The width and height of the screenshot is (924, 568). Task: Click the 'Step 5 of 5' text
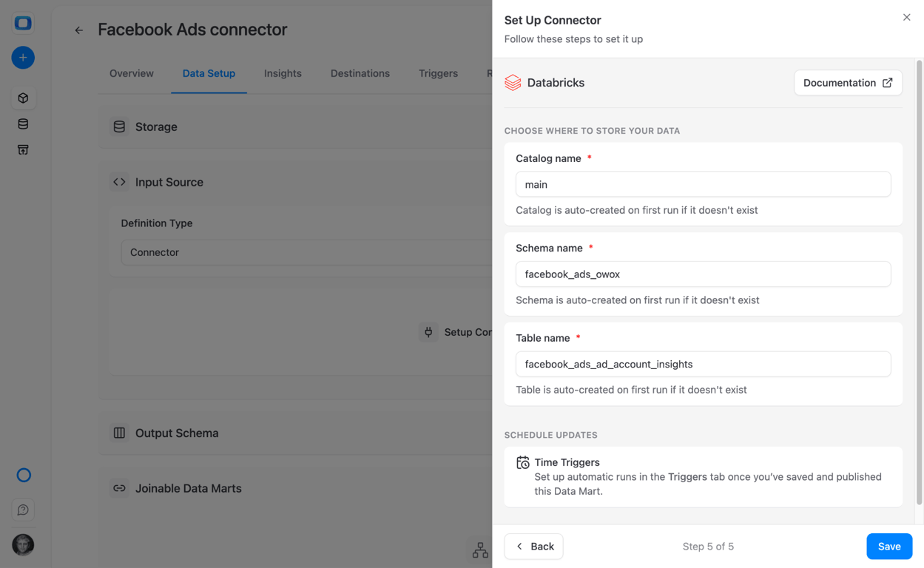pyautogui.click(x=708, y=547)
